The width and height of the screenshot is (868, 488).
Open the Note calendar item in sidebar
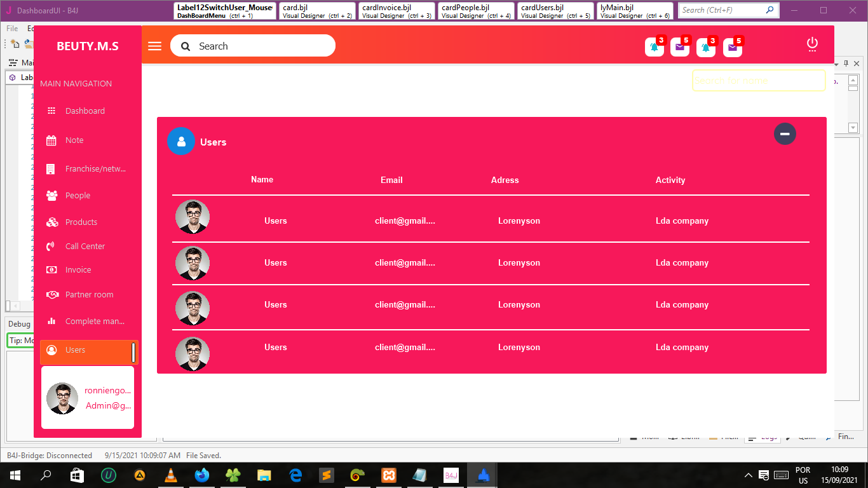pos(74,140)
